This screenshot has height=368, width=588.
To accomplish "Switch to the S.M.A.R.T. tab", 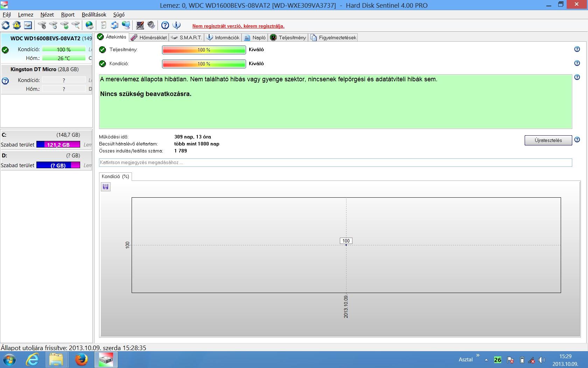I will point(187,38).
